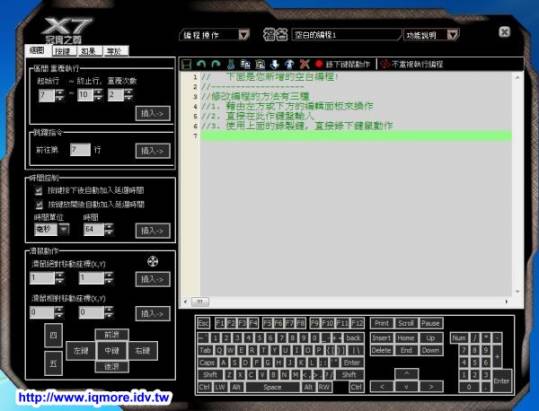
Task: Click the Space key on virtual keyboard
Action: pyautogui.click(x=272, y=387)
